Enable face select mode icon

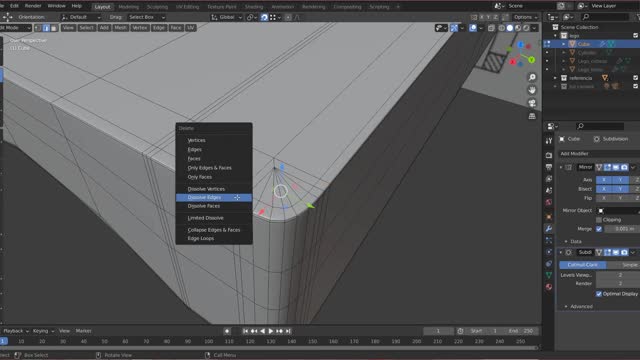pyautogui.click(x=54, y=28)
